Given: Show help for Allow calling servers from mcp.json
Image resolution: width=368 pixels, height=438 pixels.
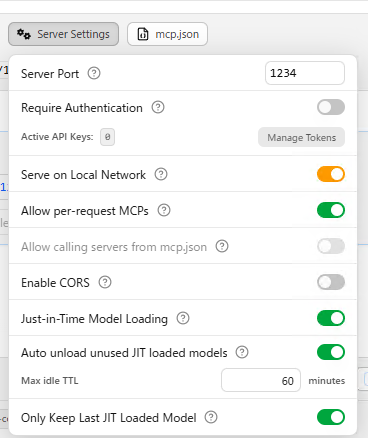Looking at the screenshot, I should [x=222, y=246].
